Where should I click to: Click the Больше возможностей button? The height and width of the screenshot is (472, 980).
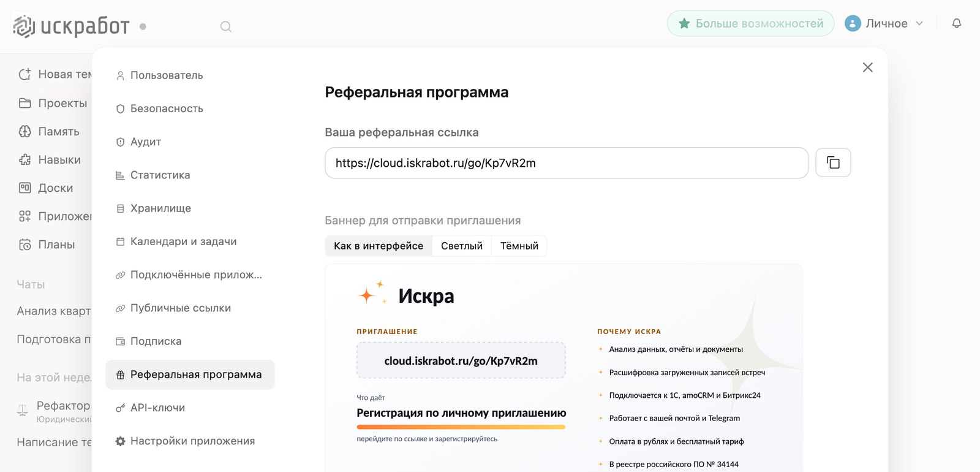click(750, 23)
